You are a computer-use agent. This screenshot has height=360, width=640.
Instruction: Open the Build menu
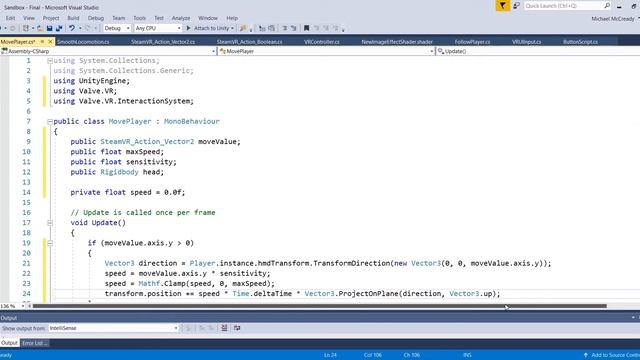73,18
